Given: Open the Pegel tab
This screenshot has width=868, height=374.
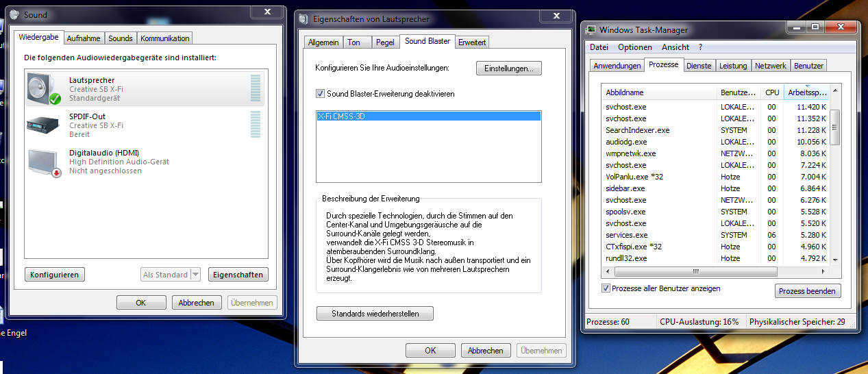Looking at the screenshot, I should click(385, 42).
